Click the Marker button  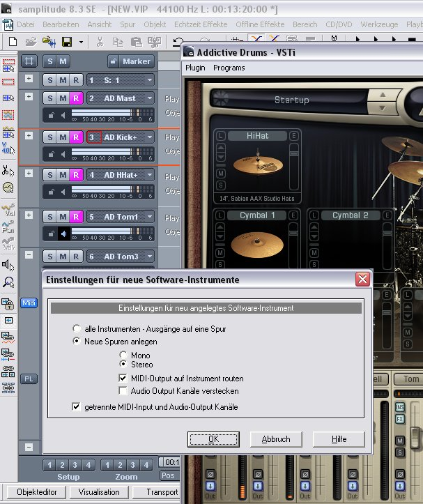point(137,61)
